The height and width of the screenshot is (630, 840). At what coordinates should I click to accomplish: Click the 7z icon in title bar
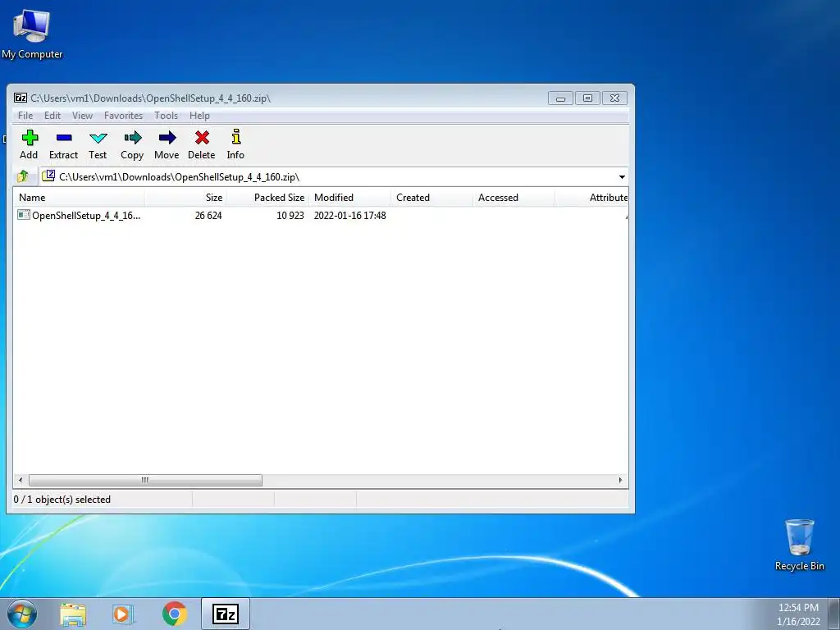pos(21,98)
